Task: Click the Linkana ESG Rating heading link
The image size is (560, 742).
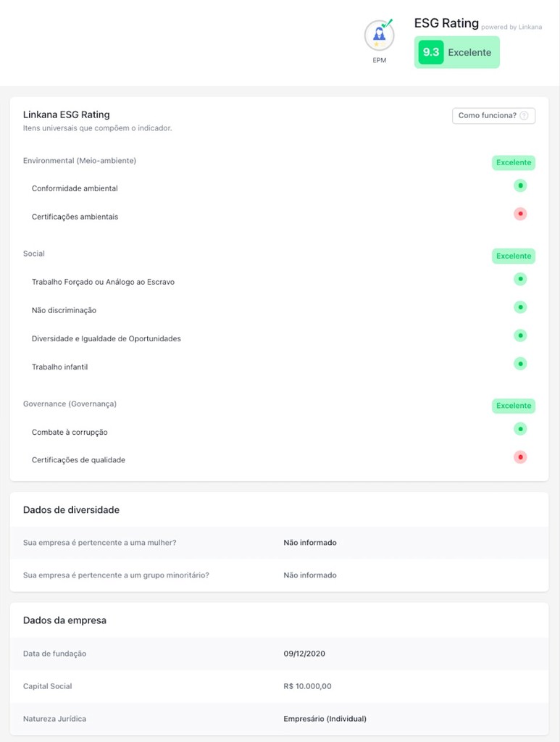Action: (66, 114)
